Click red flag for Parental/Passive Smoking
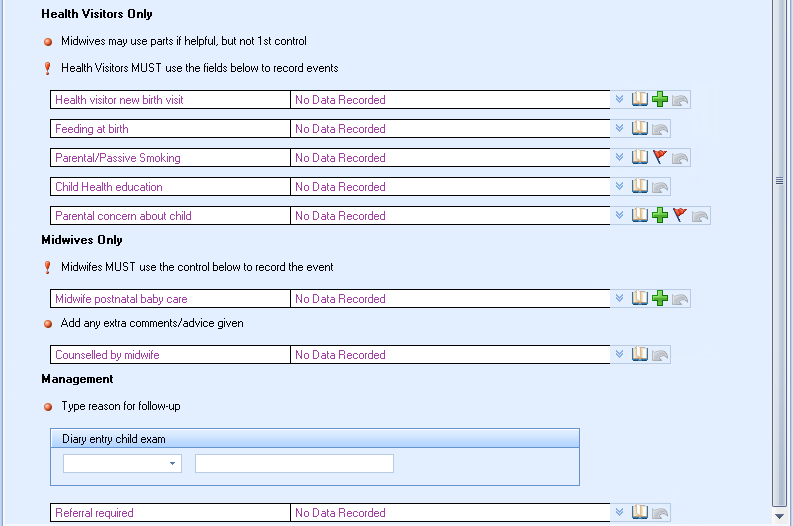 click(x=660, y=157)
